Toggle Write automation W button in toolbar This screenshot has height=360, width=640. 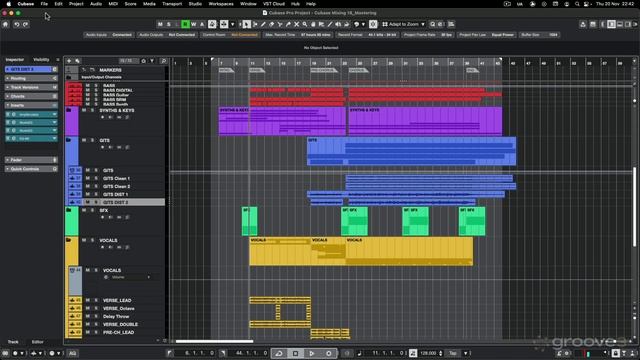click(x=193, y=24)
